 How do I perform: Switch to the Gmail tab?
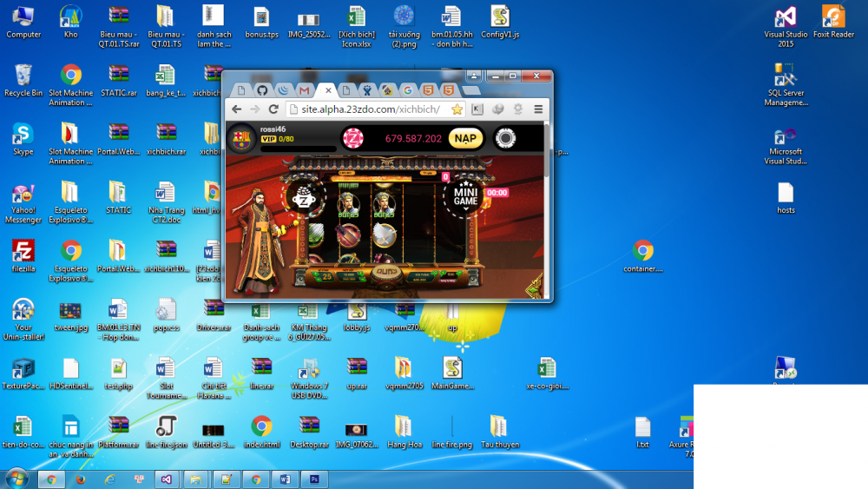[304, 90]
